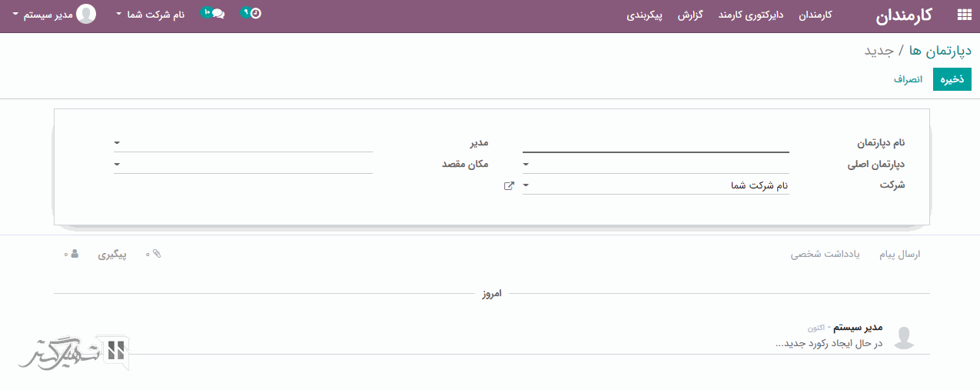Click the مدیر سیستم user avatar
This screenshot has height=390, width=980.
click(x=87, y=14)
